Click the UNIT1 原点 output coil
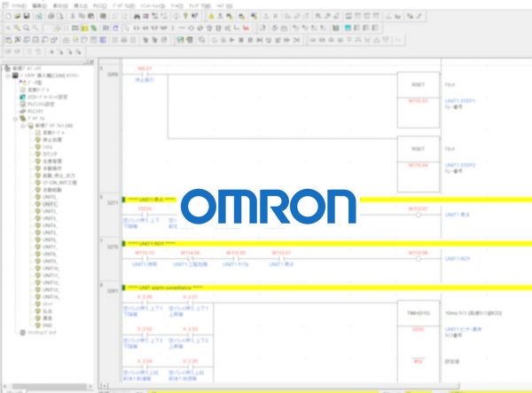The image size is (532, 393). 419,215
